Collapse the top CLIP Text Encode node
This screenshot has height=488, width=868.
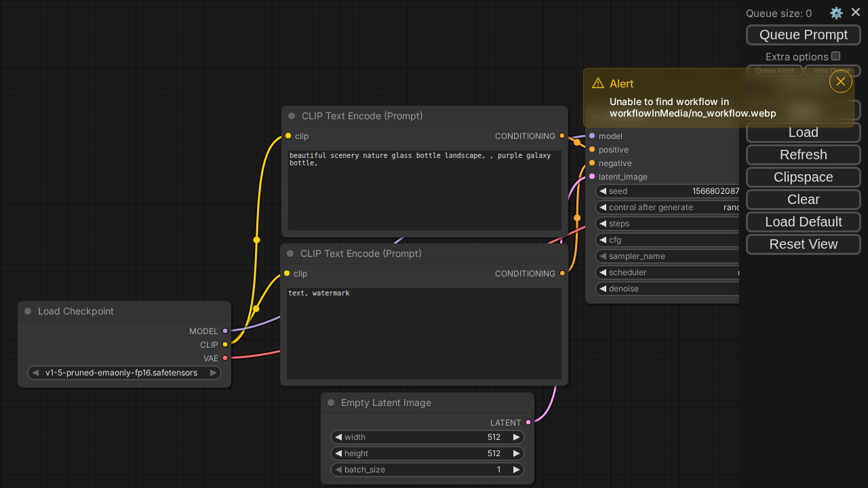point(292,116)
